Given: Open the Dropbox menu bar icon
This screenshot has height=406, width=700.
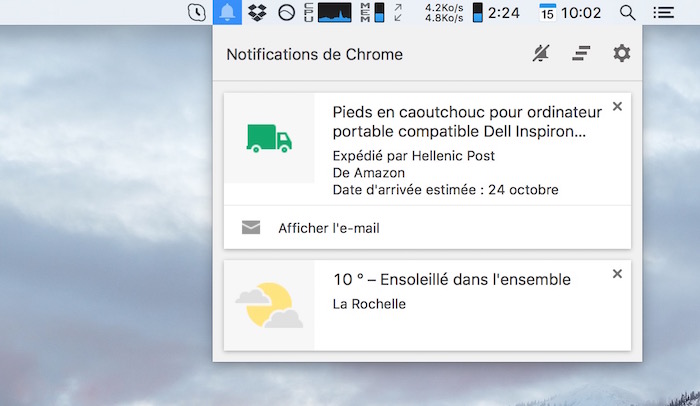Looking at the screenshot, I should pyautogui.click(x=258, y=13).
